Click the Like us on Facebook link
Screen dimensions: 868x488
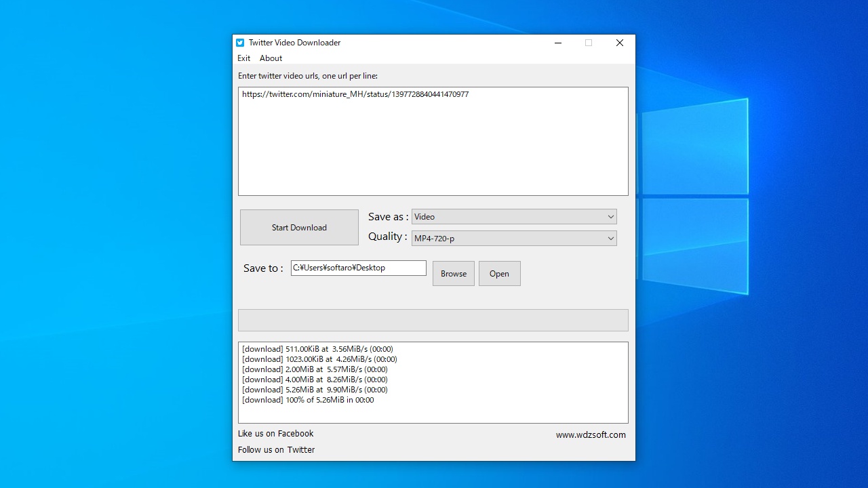pos(275,434)
